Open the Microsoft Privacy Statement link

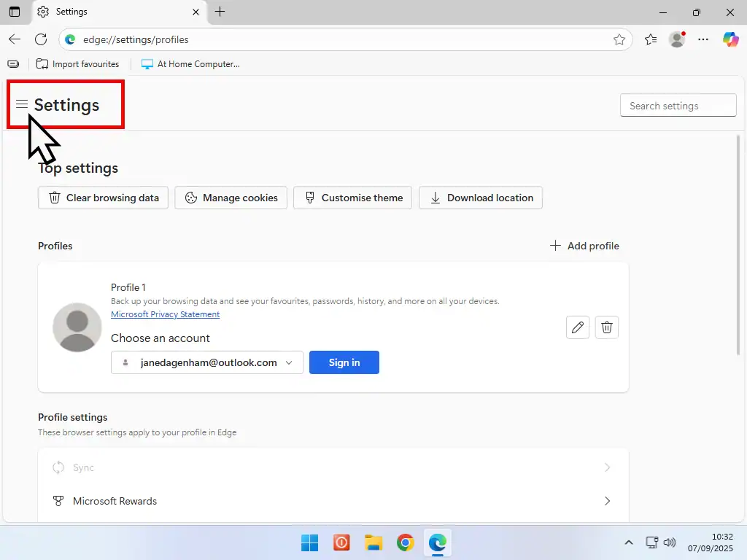(165, 314)
